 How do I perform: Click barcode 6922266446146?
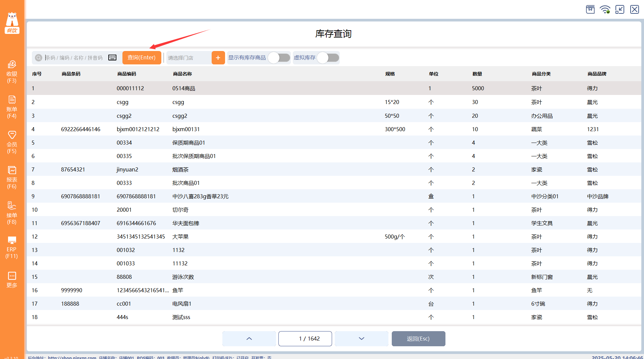tap(80, 129)
